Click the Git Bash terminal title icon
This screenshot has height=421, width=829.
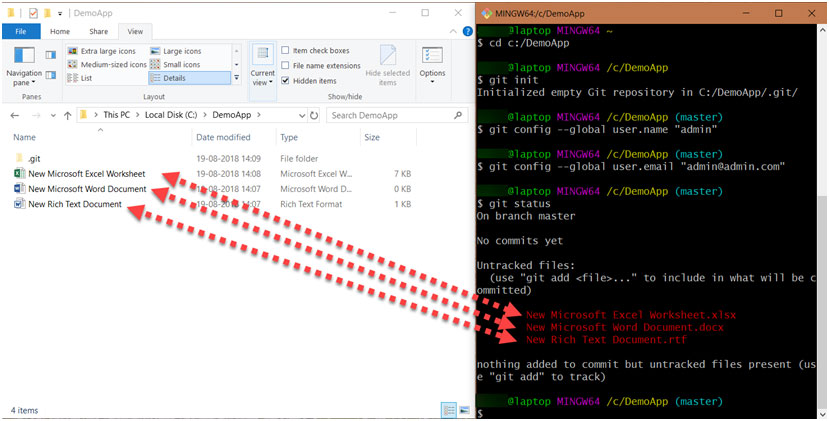click(485, 13)
